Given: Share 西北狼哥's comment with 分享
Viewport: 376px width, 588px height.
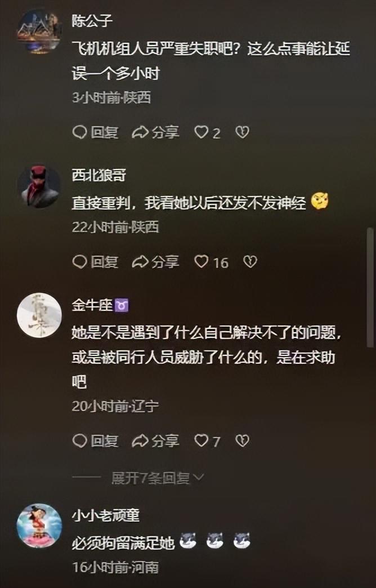Looking at the screenshot, I should point(155,262).
